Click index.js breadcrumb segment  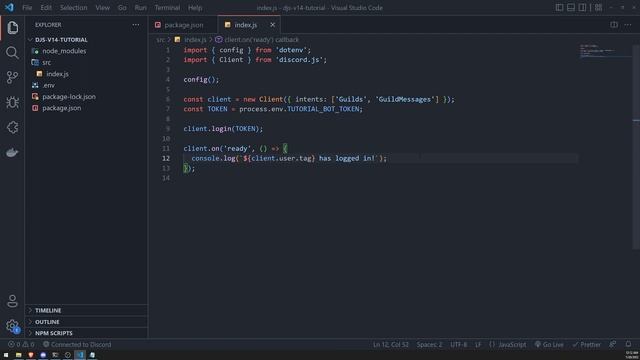195,40
